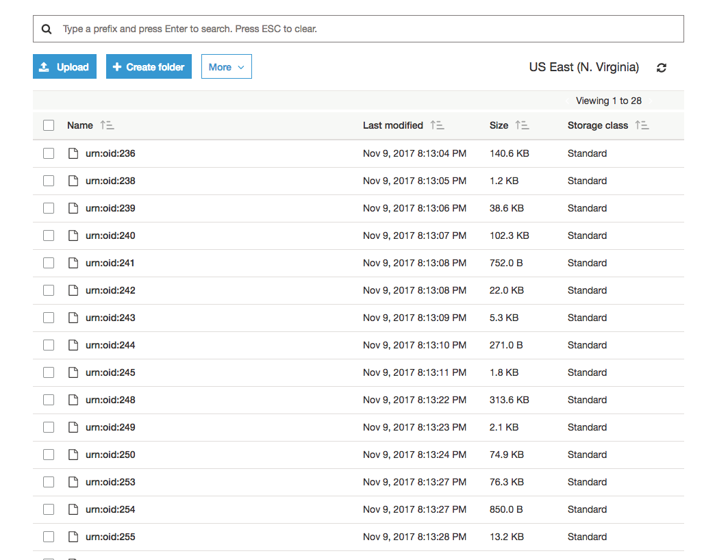
Task: Check the box for urn:oid:236
Action: pos(49,153)
